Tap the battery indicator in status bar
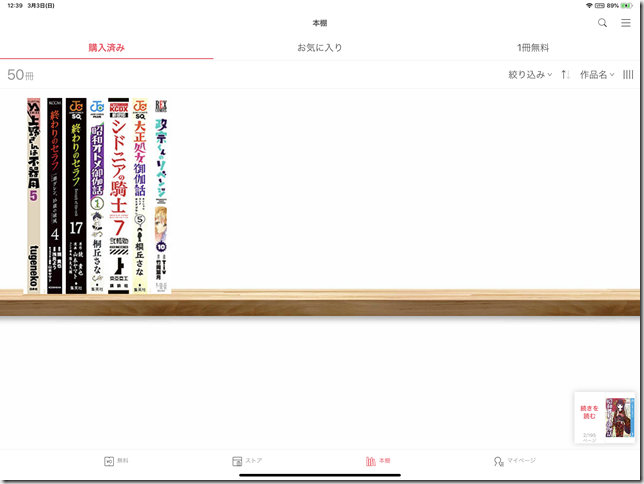 click(626, 6)
